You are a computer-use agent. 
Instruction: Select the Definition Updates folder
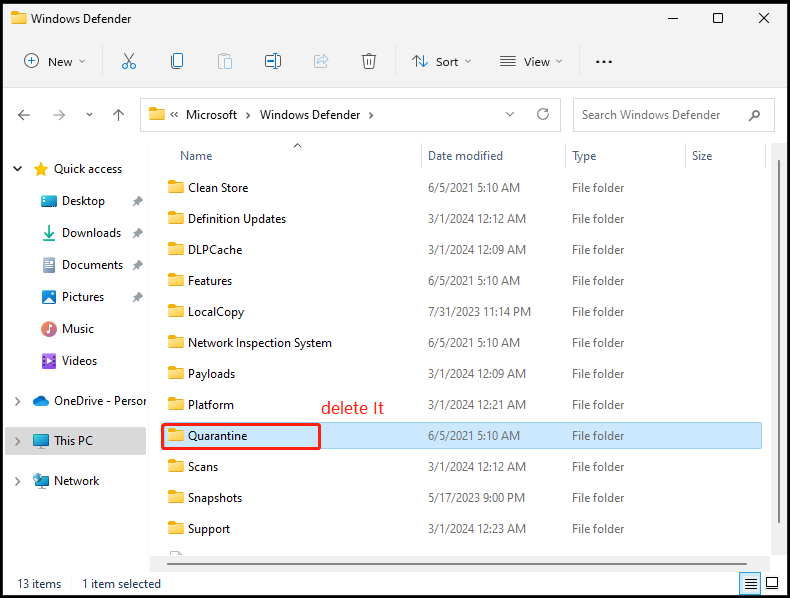(237, 219)
